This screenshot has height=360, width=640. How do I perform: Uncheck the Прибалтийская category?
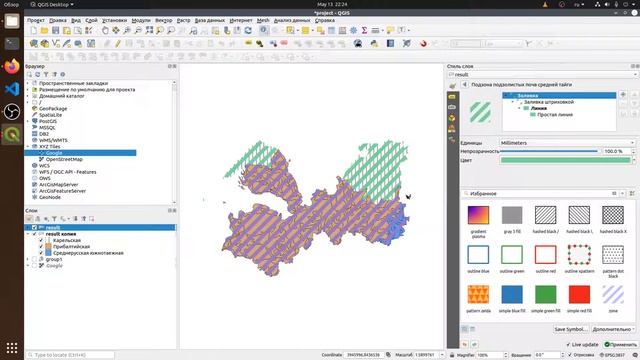pyautogui.click(x=41, y=247)
